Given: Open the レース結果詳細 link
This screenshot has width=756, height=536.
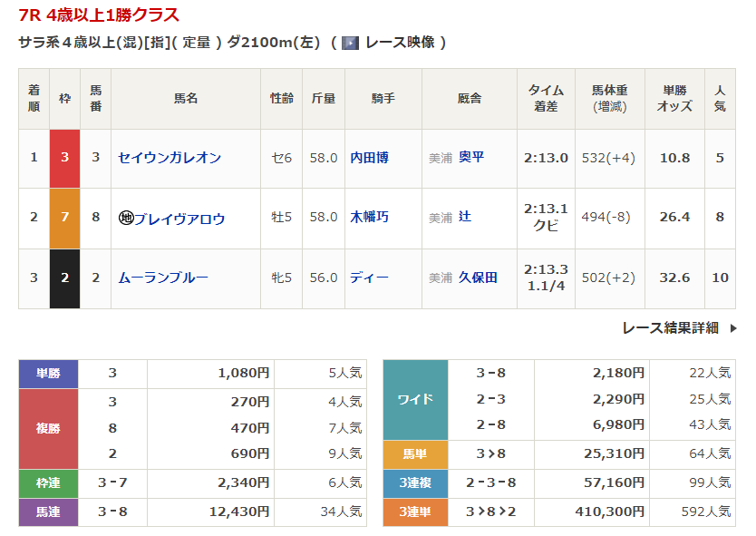Looking at the screenshot, I should click(x=670, y=328).
